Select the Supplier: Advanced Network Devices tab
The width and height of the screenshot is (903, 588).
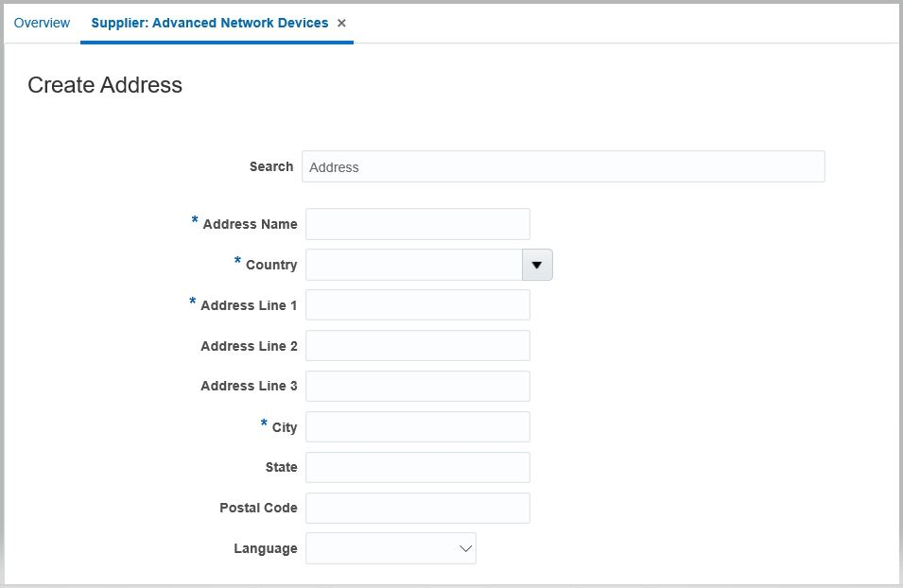point(209,23)
